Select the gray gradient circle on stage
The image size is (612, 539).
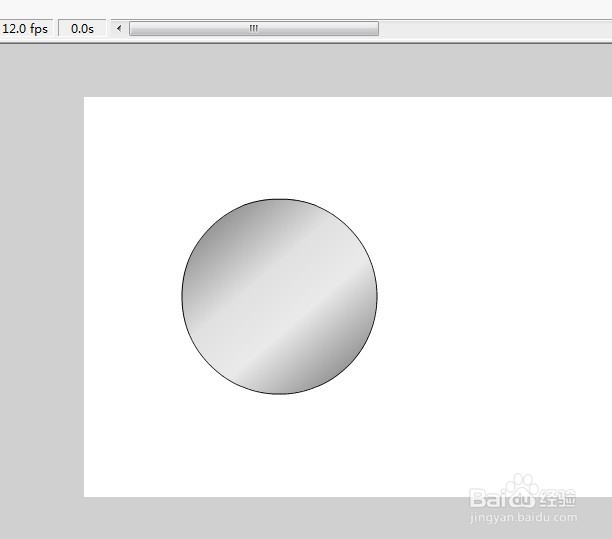tap(279, 297)
